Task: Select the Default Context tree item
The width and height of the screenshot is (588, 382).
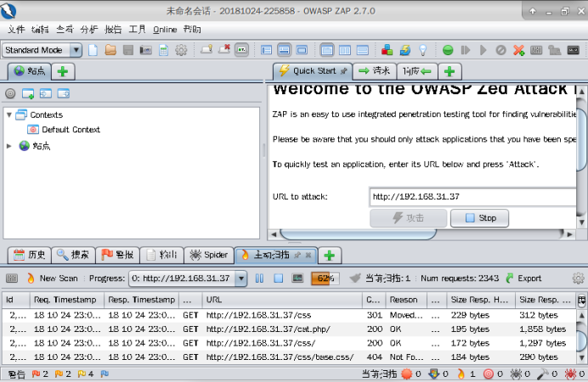Action: [64, 130]
